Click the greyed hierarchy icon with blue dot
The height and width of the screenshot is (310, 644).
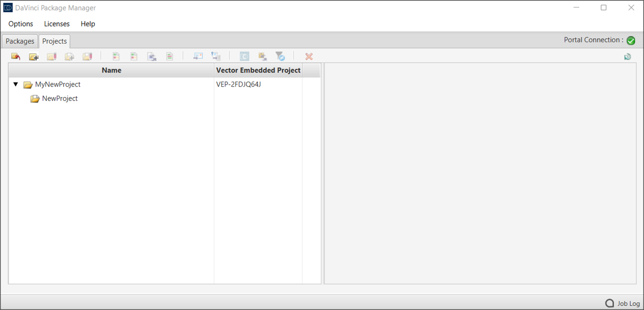pos(216,57)
